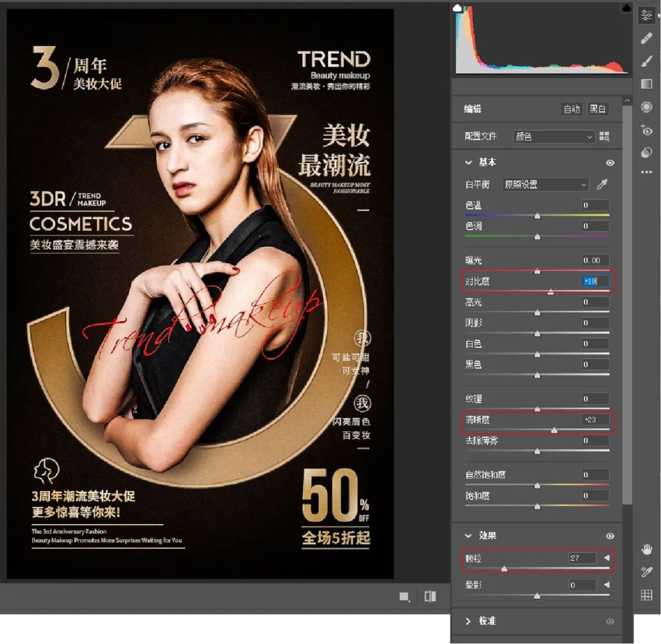Click the 颗粒 grain slider handle
Viewport: 661px width, 644px height.
click(x=504, y=569)
